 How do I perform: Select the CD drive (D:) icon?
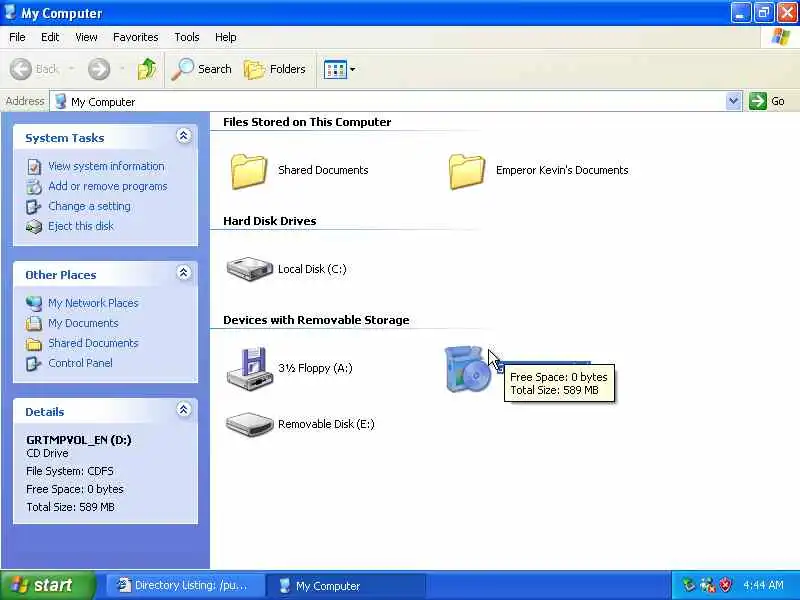[x=467, y=369]
